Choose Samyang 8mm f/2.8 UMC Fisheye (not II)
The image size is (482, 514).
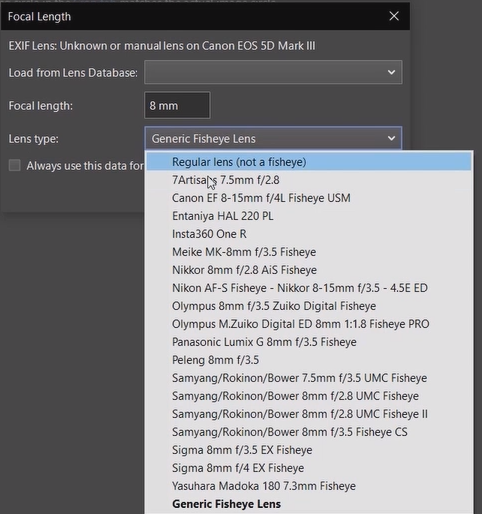pos(309,396)
